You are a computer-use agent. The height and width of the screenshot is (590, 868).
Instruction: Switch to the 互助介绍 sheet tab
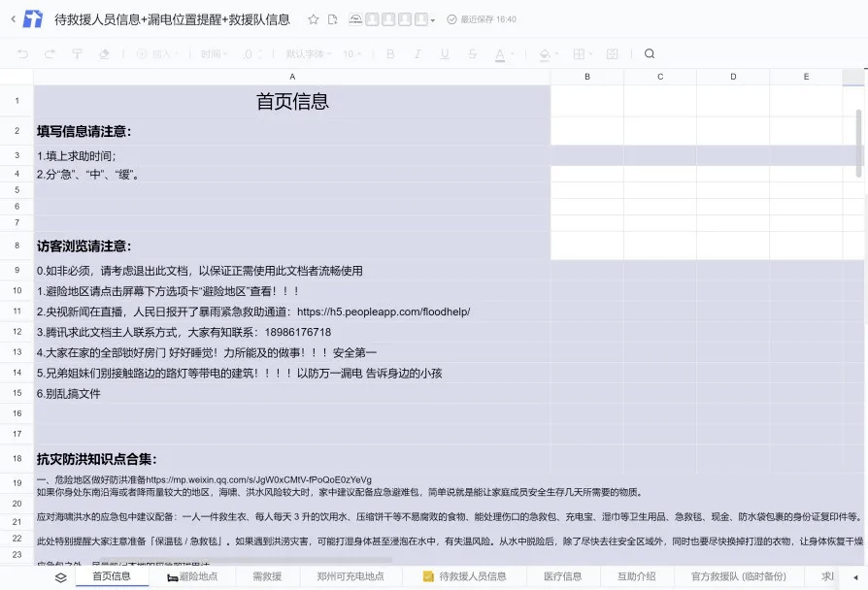click(x=637, y=576)
